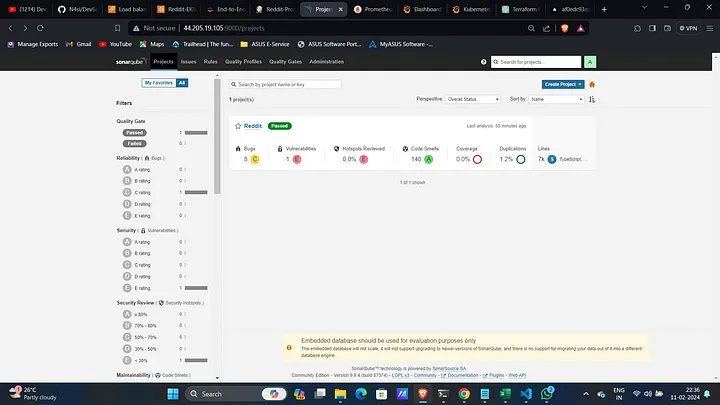Open Windows Start menu
The height and width of the screenshot is (405, 720).
pos(173,394)
